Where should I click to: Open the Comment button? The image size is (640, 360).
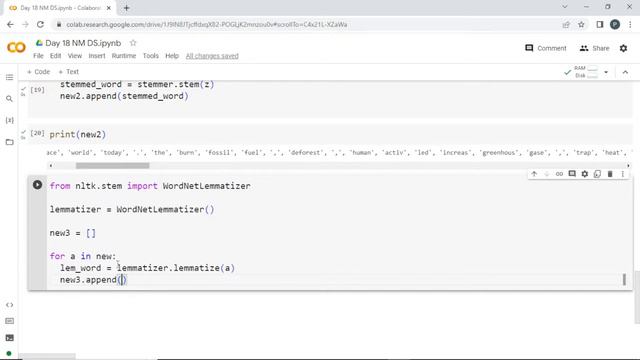546,48
